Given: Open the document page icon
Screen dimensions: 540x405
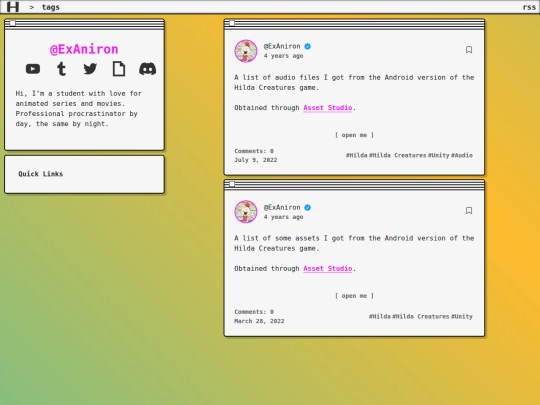Looking at the screenshot, I should point(119,69).
